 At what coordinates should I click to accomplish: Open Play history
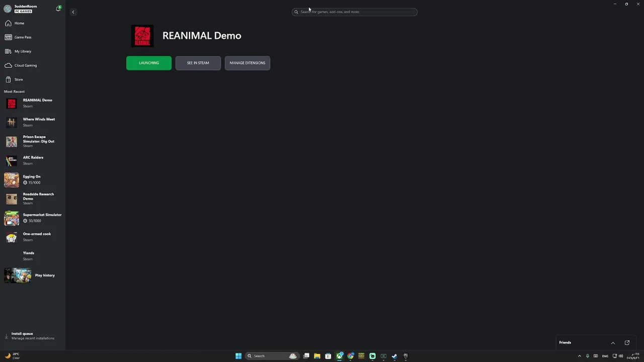[33, 276]
